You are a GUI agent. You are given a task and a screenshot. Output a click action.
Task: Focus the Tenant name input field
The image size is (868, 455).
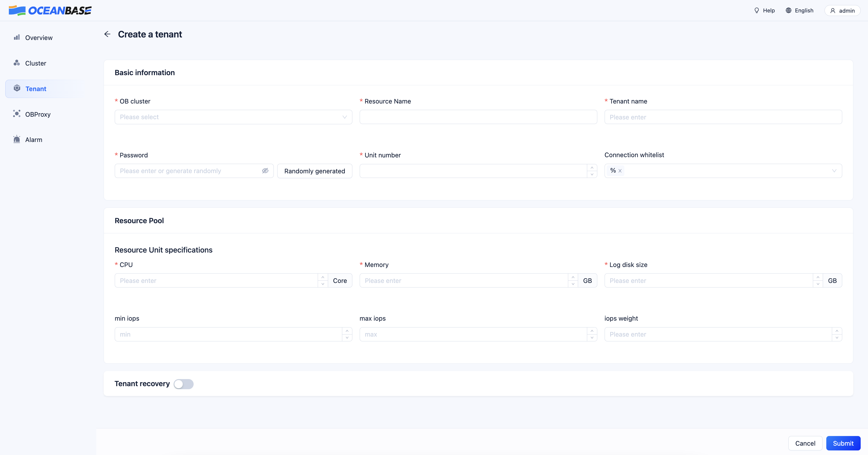click(723, 117)
